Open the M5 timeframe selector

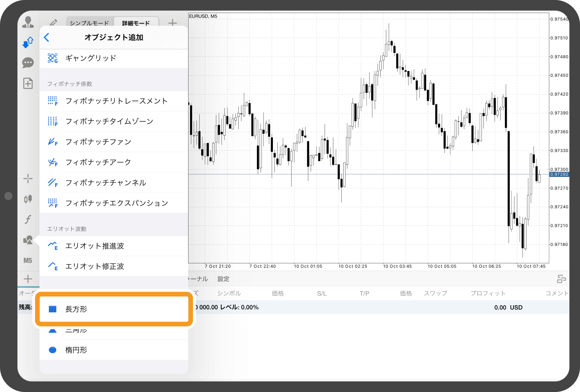click(28, 261)
